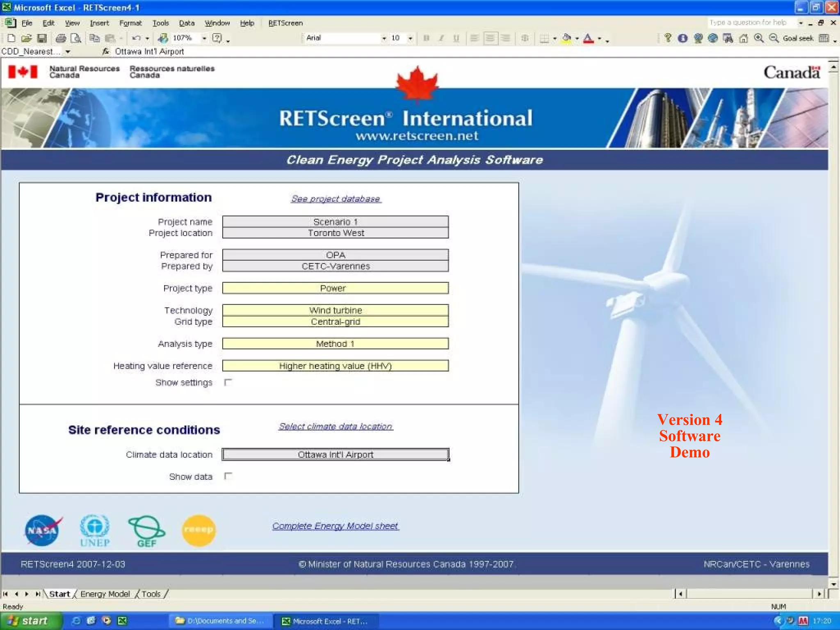Expand the zoom percentage dropdown
Screen dimensions: 840x630
(x=204, y=38)
